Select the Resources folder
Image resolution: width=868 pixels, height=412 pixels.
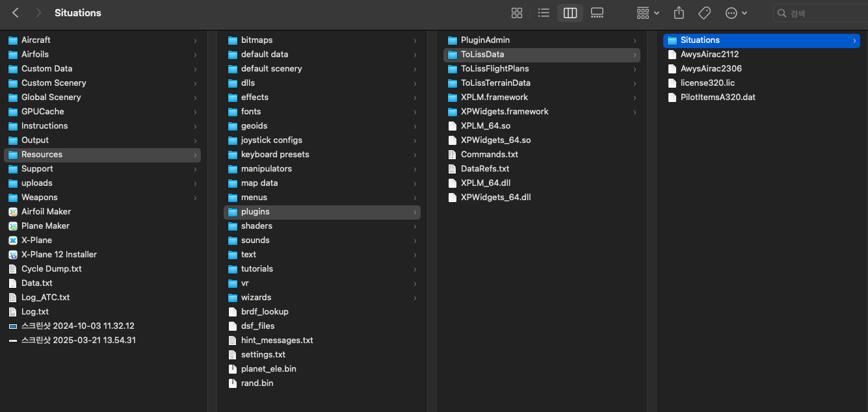click(102, 155)
